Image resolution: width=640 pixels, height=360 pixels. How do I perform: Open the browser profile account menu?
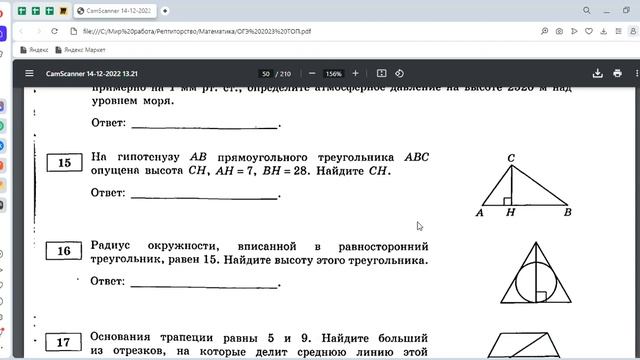pos(633,31)
